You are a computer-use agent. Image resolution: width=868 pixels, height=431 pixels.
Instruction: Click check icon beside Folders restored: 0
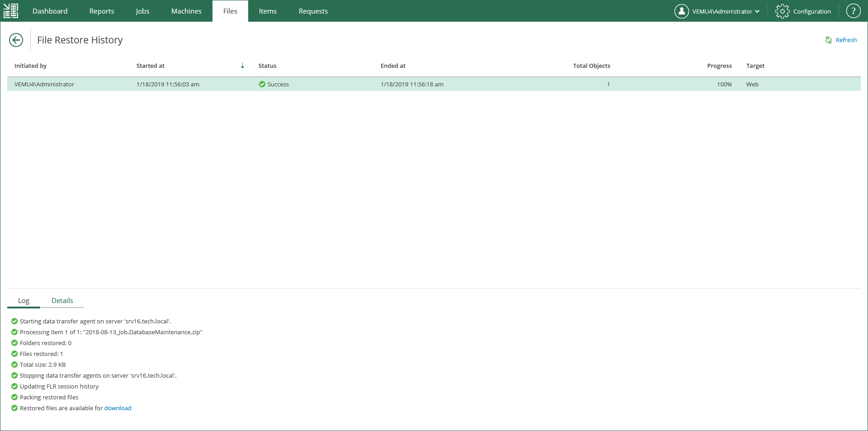(14, 343)
